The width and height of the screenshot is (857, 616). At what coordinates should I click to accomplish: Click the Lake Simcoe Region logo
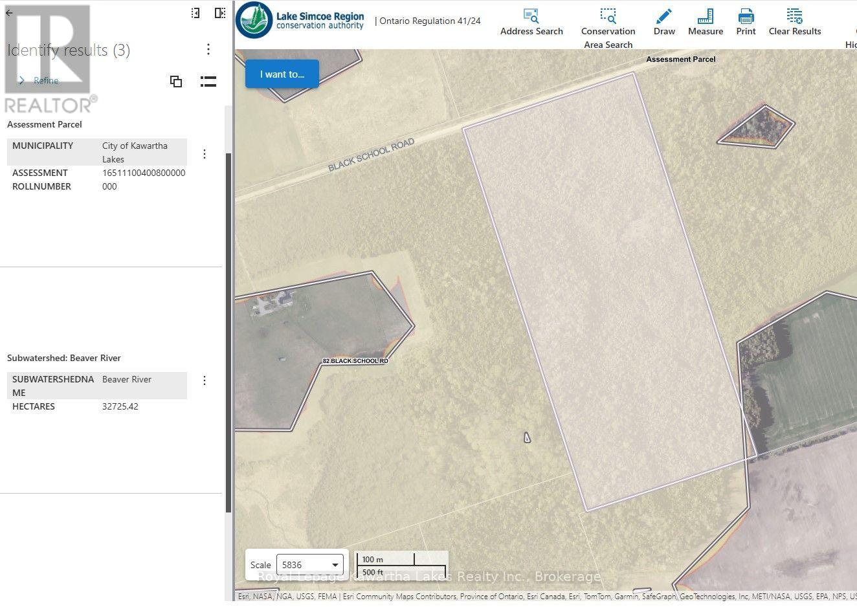(300, 21)
